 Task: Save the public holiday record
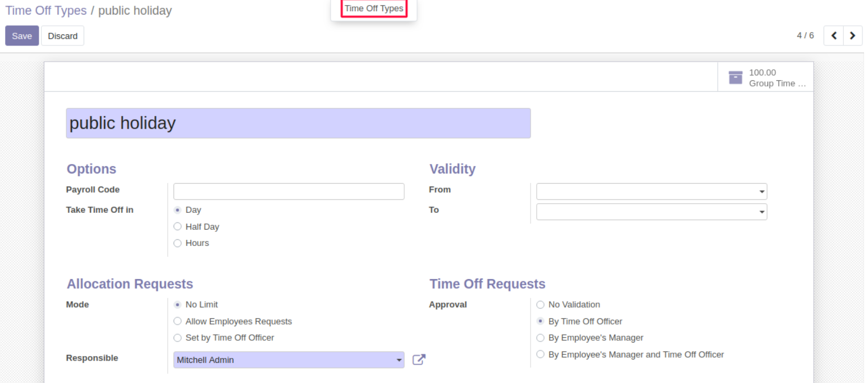22,36
